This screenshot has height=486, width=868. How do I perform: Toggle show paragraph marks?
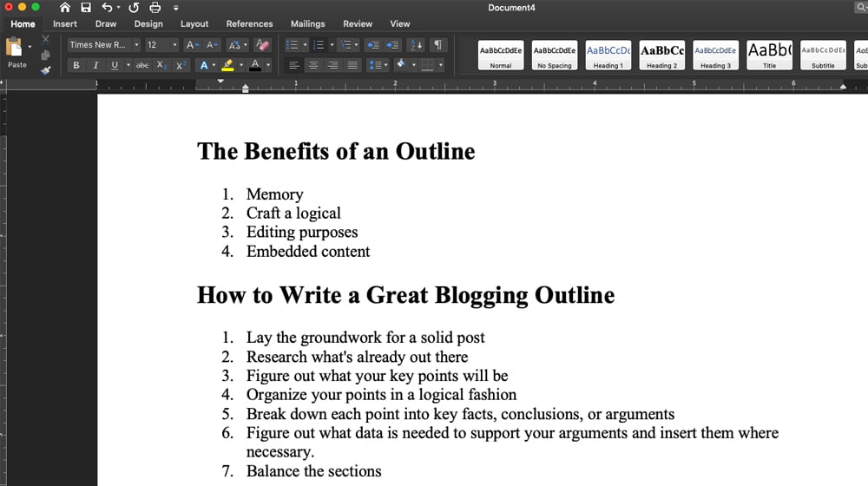[x=438, y=45]
